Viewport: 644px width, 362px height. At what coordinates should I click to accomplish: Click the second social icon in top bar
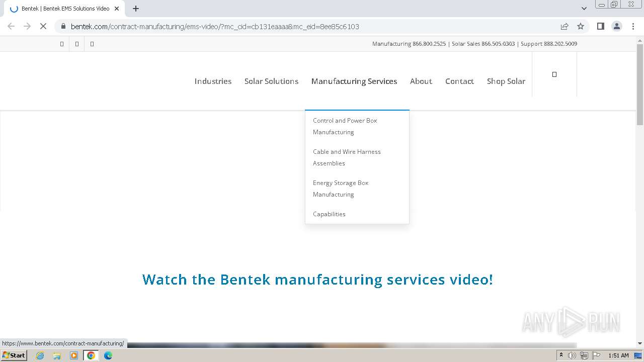tap(77, 44)
